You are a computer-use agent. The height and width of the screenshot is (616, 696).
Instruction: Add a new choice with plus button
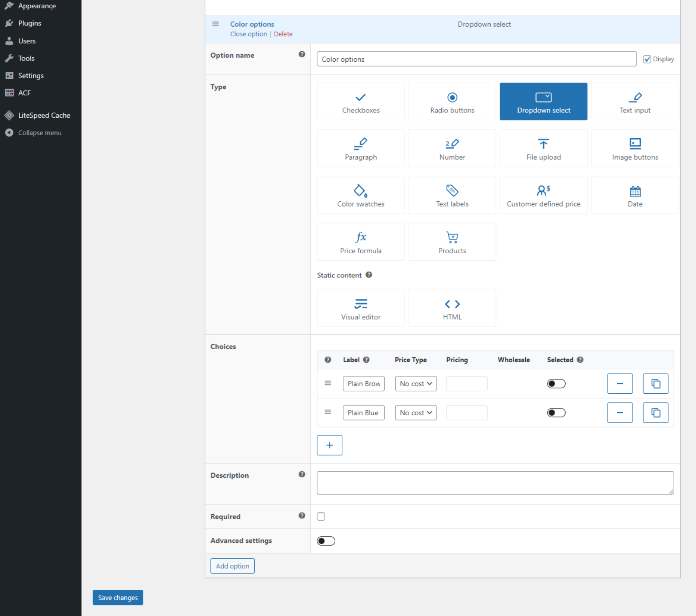[x=330, y=445]
